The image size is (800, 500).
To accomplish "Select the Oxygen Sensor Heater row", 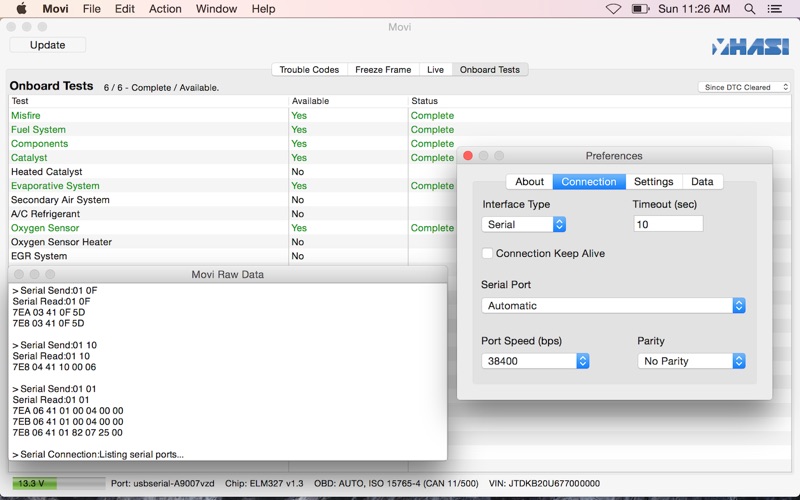I will (233, 242).
